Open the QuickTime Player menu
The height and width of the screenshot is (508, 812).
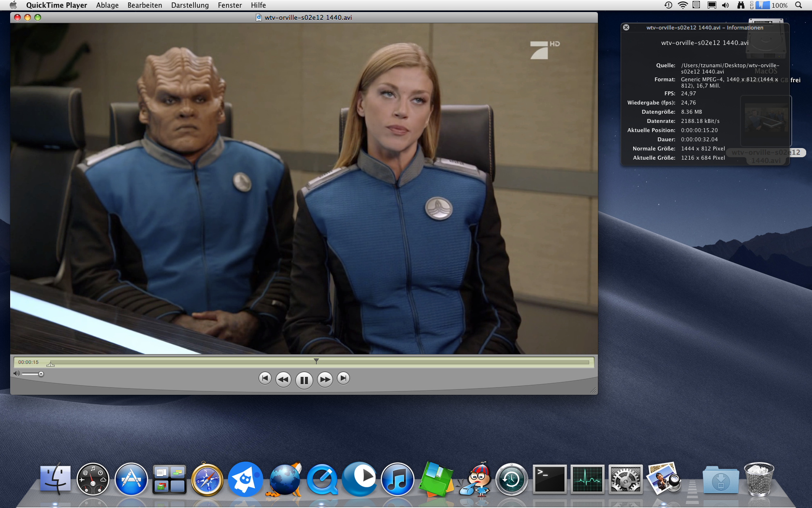pos(57,5)
